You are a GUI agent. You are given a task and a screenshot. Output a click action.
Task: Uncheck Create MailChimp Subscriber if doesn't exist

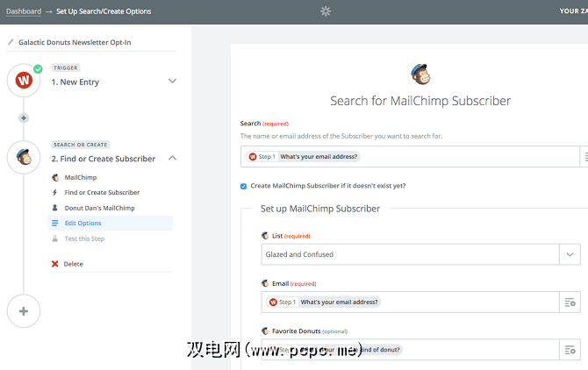click(x=243, y=186)
